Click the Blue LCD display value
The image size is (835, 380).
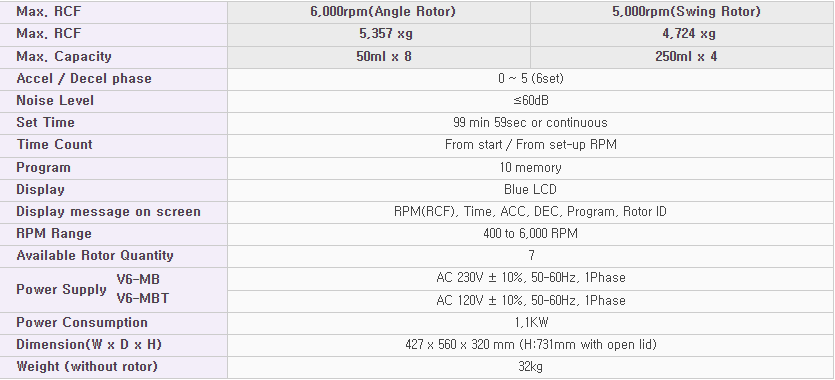530,189
